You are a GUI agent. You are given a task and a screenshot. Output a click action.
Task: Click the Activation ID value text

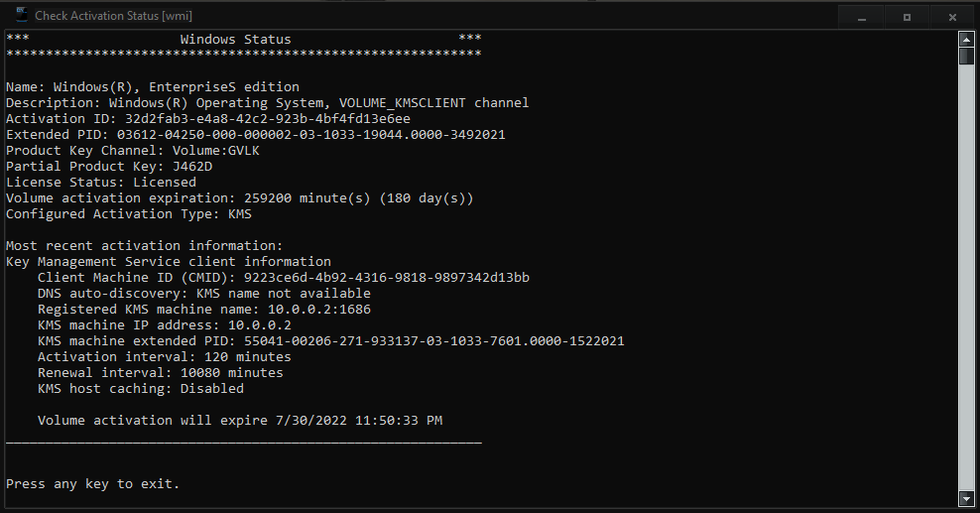click(268, 119)
